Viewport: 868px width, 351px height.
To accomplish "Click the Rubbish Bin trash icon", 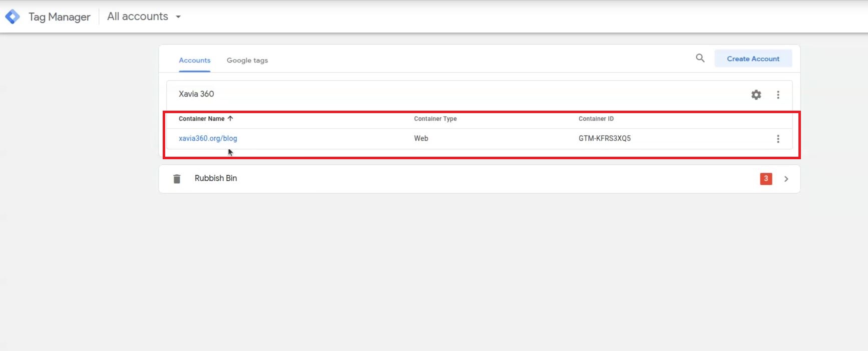I will tap(177, 179).
